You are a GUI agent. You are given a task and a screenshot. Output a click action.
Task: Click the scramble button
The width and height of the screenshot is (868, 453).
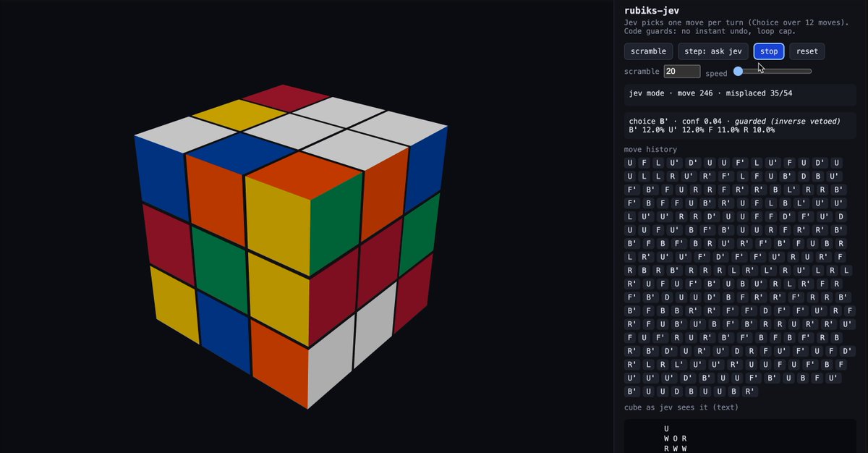(648, 51)
